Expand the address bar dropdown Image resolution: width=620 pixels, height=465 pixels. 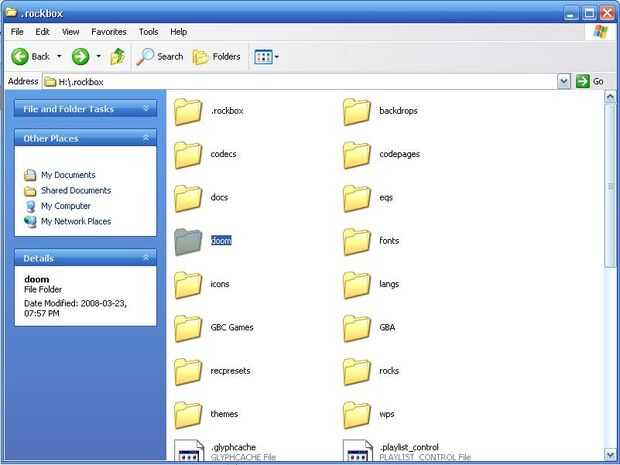(564, 82)
